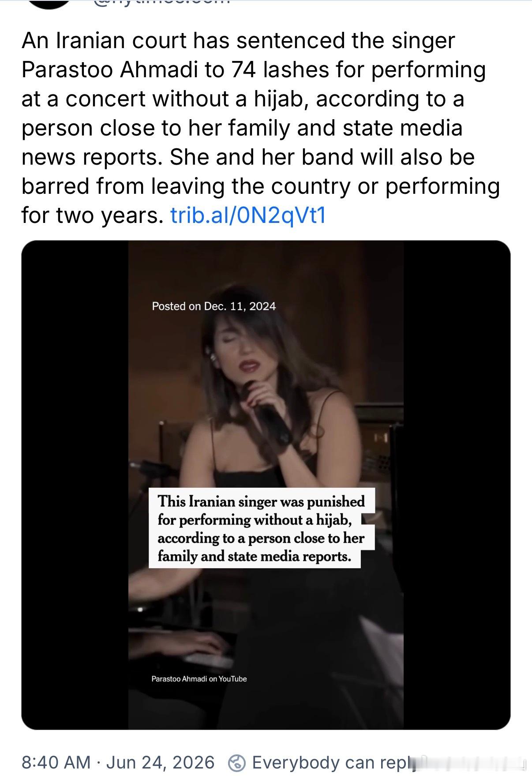Open the trib.al/0N2qVt1 link
Screen dimensions: 532x776
(x=248, y=215)
